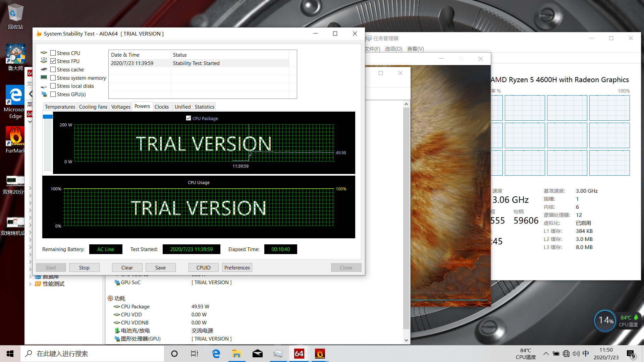Screen dimensions: 644x362
Task: Switch to the Cooling Fans tab
Action: point(93,107)
